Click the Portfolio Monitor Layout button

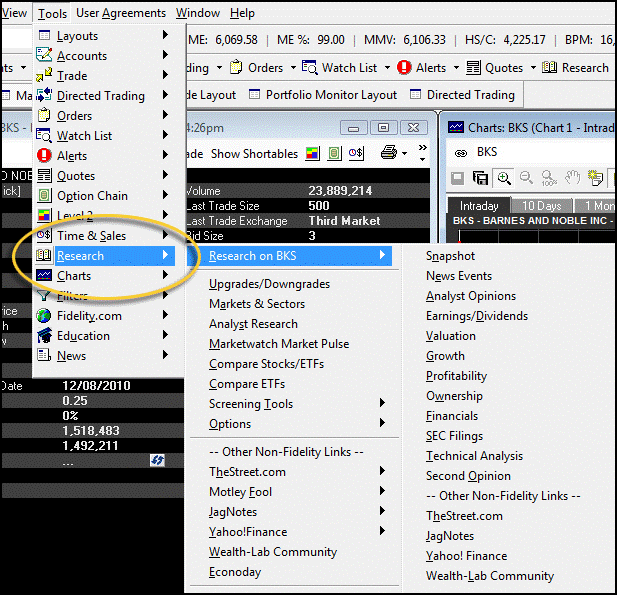tap(323, 95)
